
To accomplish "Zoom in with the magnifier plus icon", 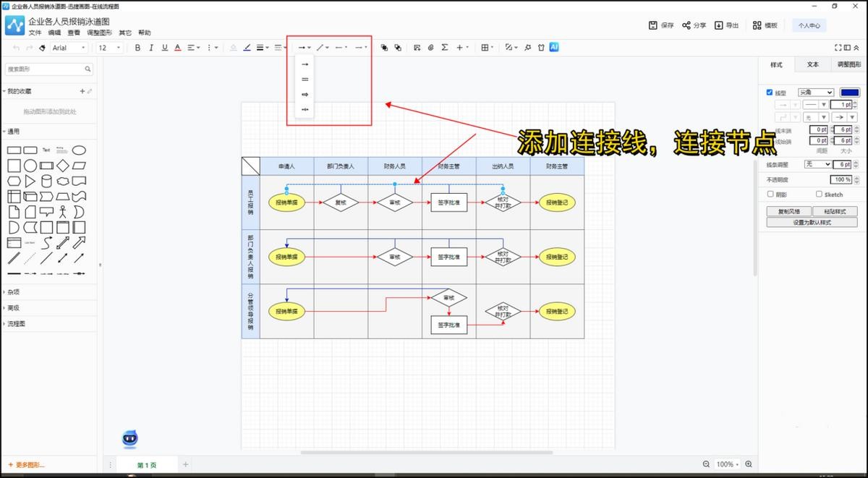I will (749, 464).
